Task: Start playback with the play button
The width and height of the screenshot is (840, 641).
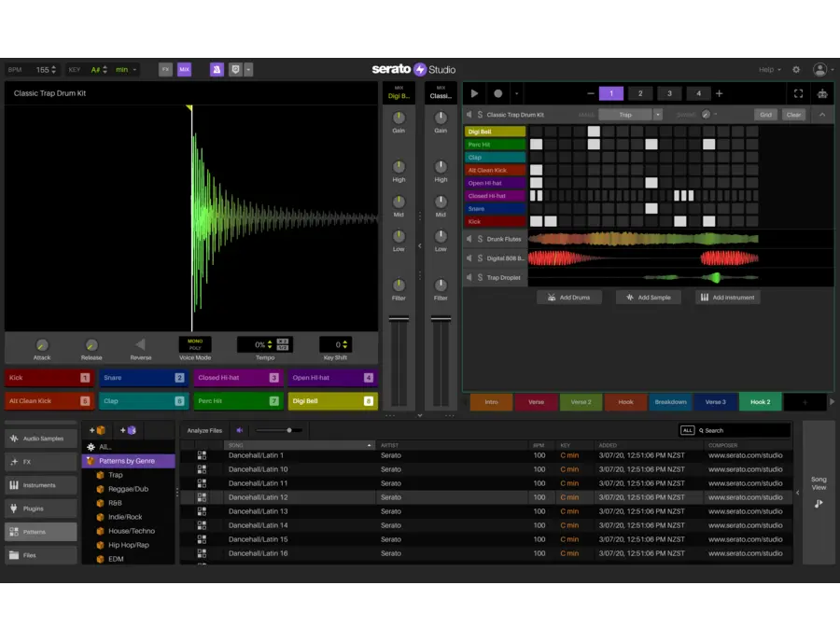Action: point(474,93)
